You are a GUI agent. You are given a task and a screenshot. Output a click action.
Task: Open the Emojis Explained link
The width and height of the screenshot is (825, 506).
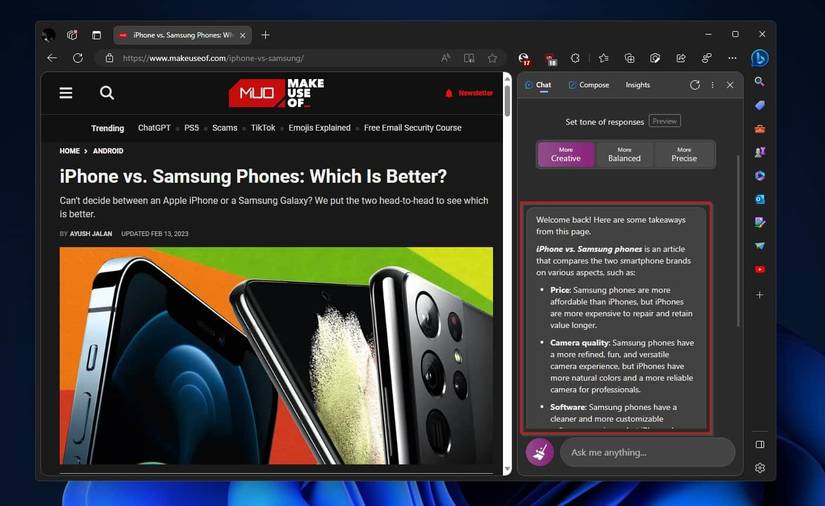click(x=319, y=128)
